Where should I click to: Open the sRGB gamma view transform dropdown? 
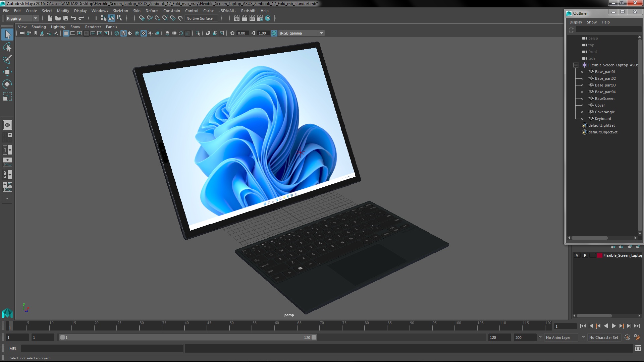(301, 33)
